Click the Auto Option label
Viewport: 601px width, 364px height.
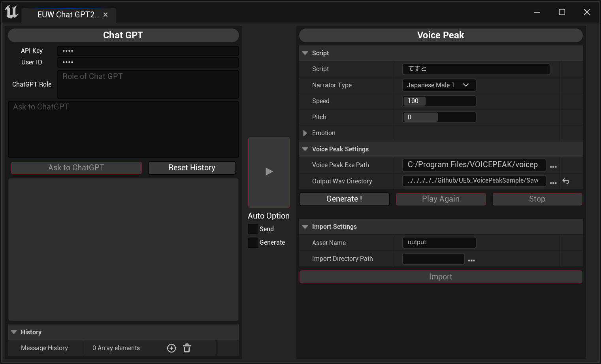(x=269, y=216)
